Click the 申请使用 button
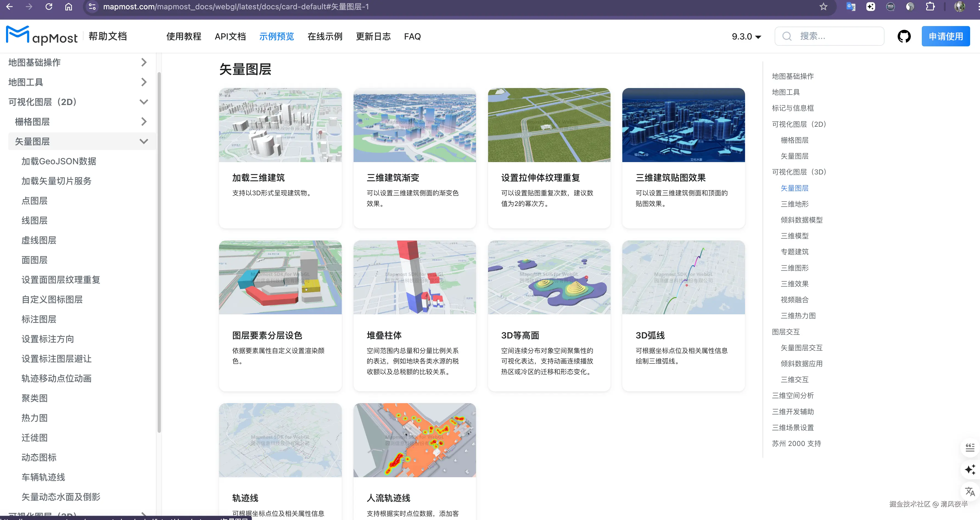This screenshot has height=520, width=980. click(945, 36)
